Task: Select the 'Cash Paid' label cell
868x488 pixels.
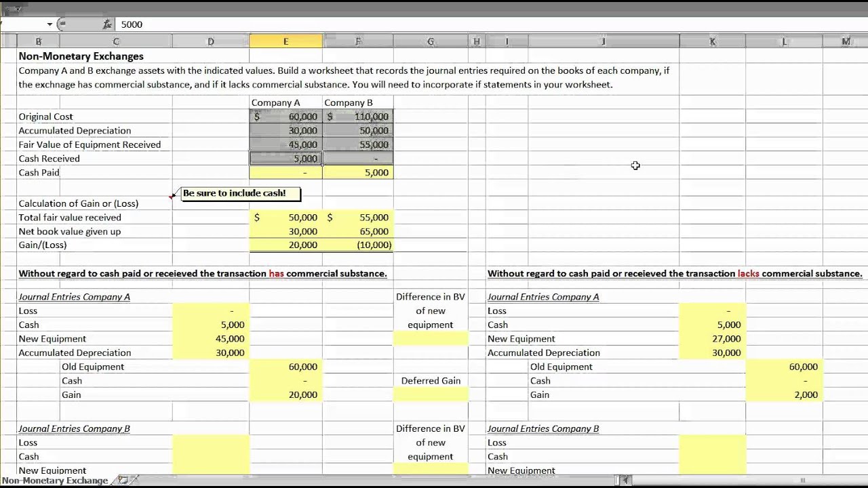Action: [39, 172]
